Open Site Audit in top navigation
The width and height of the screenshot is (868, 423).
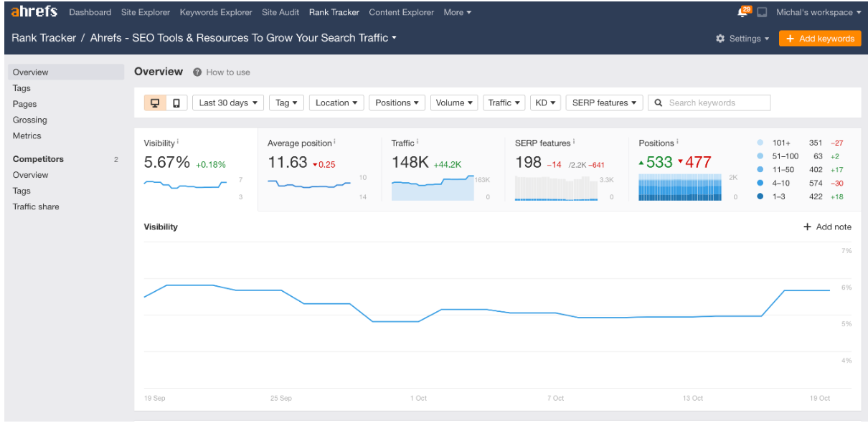tap(280, 12)
